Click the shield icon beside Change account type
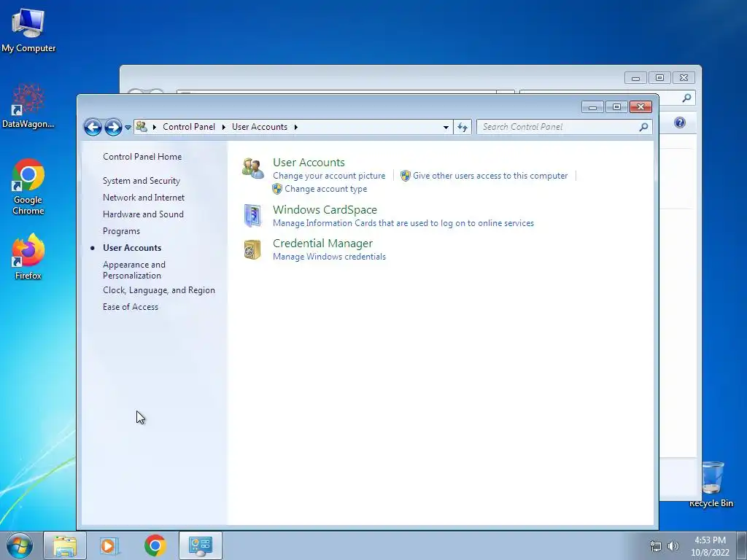The width and height of the screenshot is (747, 560). click(x=277, y=189)
